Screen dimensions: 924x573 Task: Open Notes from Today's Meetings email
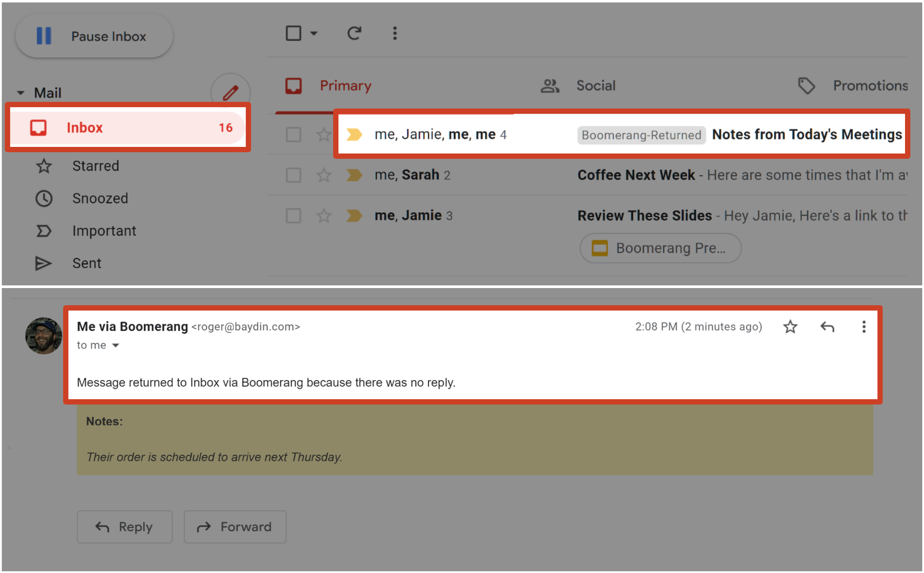807,134
